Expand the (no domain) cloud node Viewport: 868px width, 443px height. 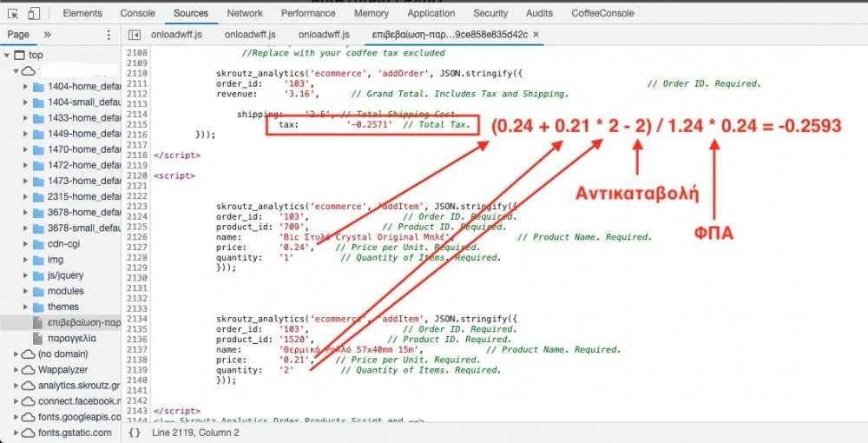(16, 354)
